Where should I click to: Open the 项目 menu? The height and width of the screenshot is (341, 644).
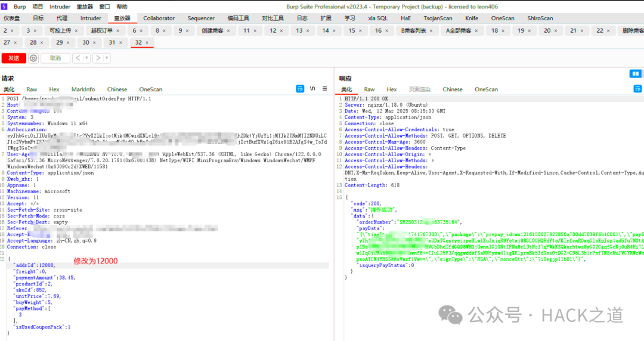(x=38, y=7)
